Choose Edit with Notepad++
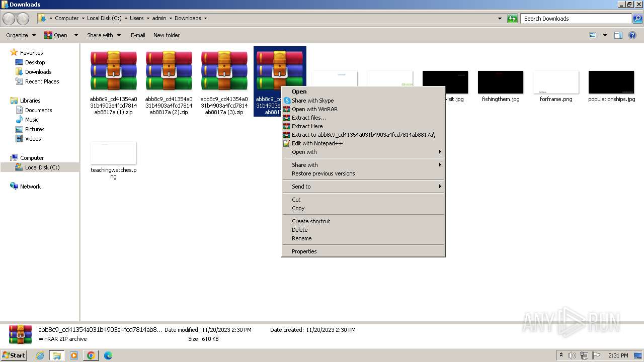 tap(363, 143)
